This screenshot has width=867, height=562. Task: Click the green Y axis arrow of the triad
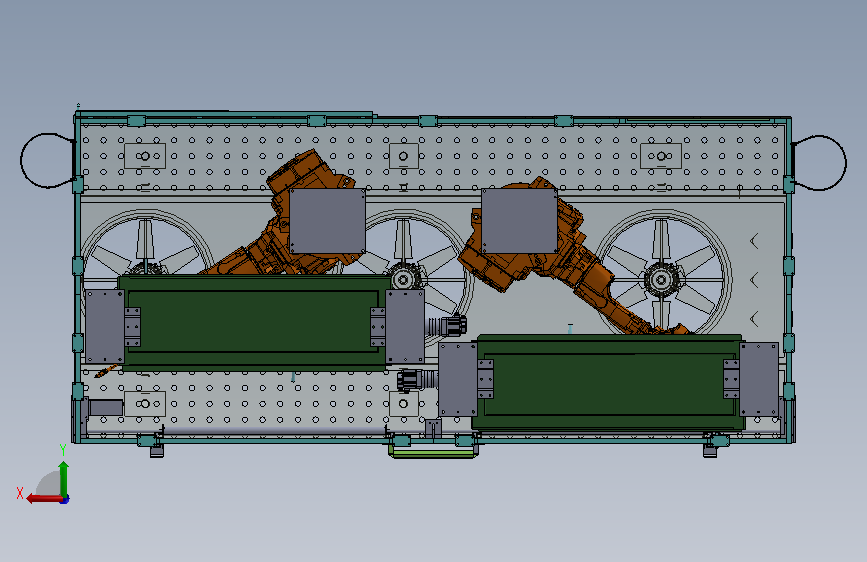[x=64, y=479]
